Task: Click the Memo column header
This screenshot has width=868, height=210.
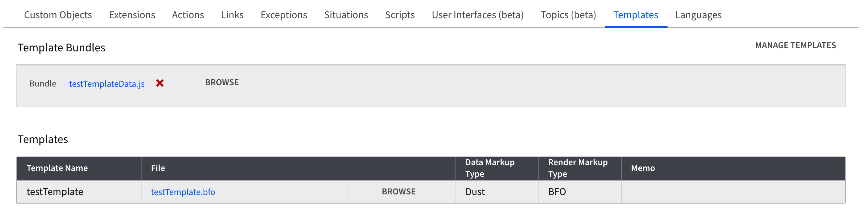Action: pyautogui.click(x=733, y=168)
